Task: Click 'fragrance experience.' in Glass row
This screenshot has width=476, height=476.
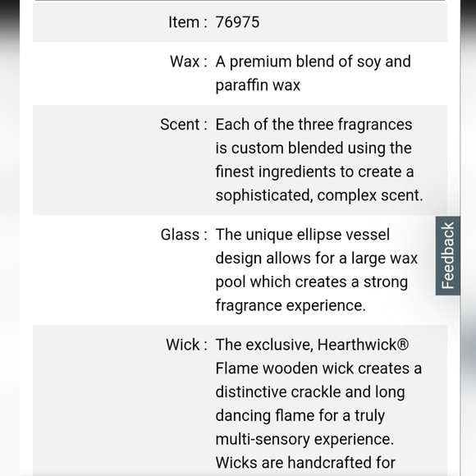Action: pos(291,305)
